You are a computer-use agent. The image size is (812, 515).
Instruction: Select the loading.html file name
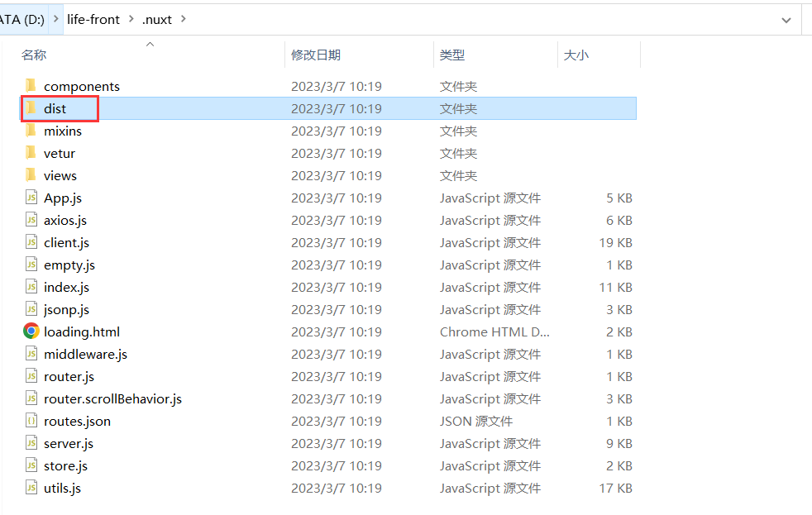click(82, 331)
